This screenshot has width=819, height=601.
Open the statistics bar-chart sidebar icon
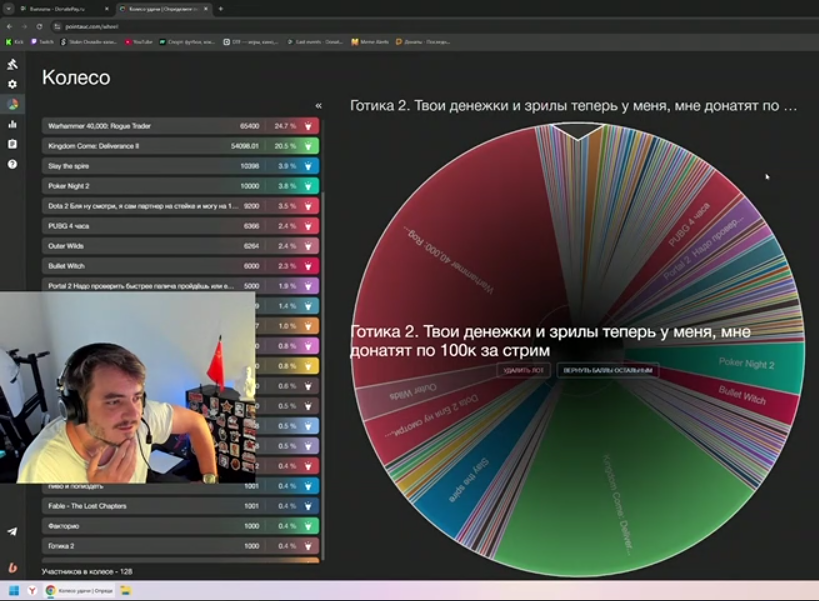click(x=13, y=124)
